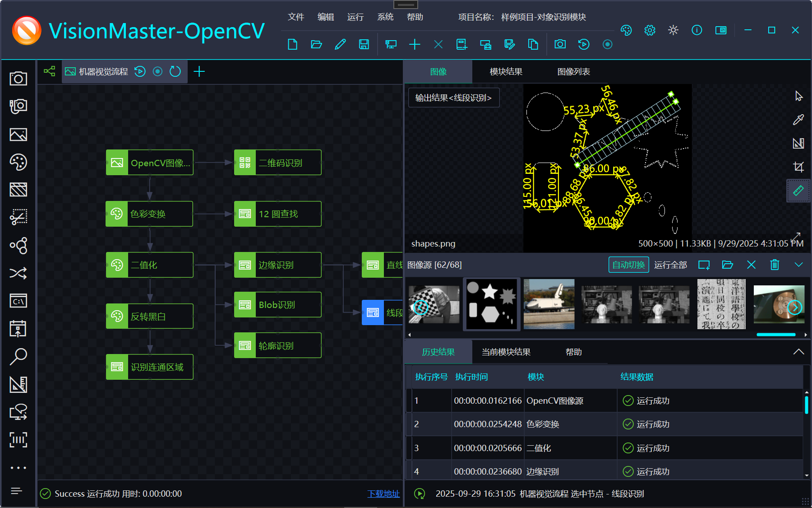The image size is (812, 508).
Task: Select the eyedropper tool in image panel
Action: click(x=798, y=120)
